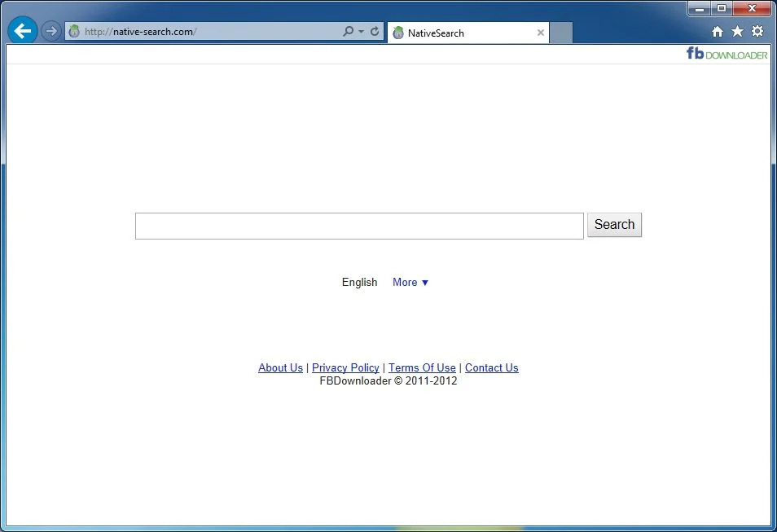Close the browser window

pyautogui.click(x=752, y=8)
